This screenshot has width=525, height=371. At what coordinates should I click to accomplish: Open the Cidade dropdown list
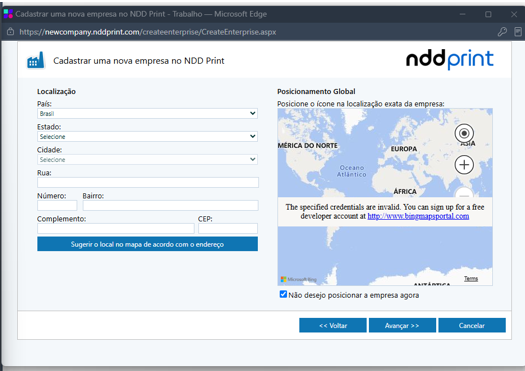tap(147, 159)
